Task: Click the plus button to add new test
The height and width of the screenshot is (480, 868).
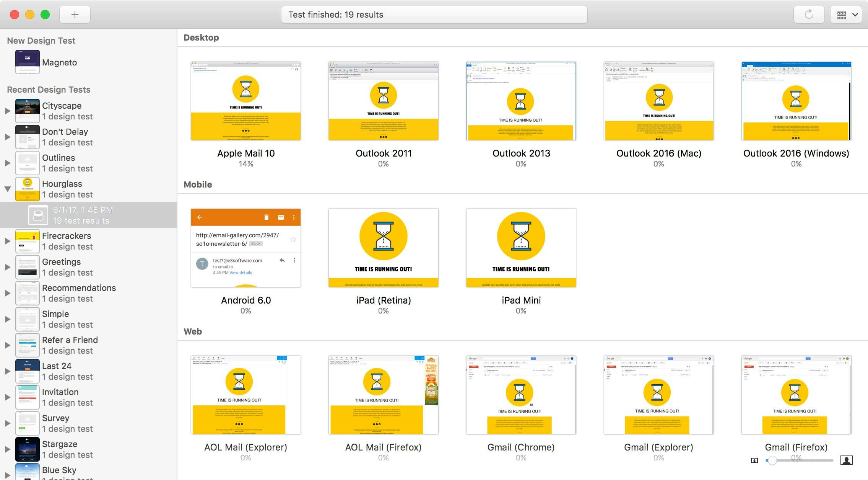Action: pyautogui.click(x=75, y=15)
